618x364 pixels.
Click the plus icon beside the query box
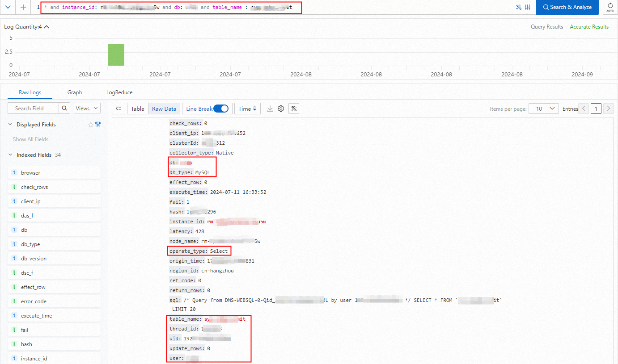23,7
